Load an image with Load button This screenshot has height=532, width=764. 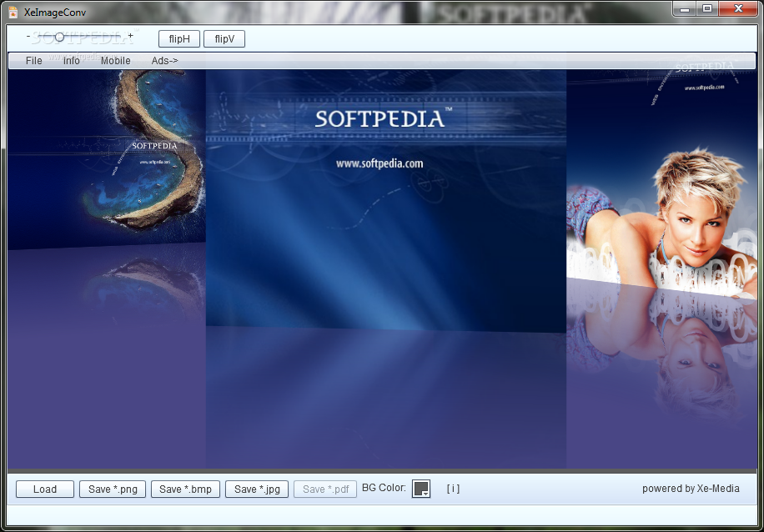point(45,489)
